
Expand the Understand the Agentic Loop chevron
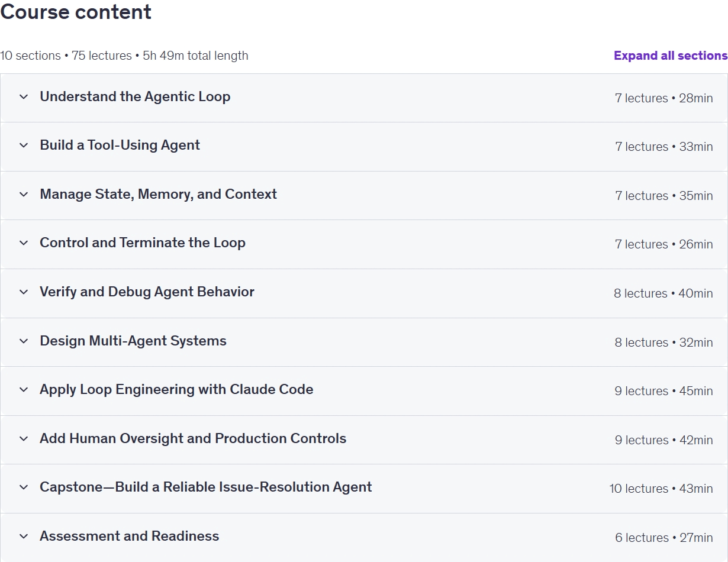(24, 97)
